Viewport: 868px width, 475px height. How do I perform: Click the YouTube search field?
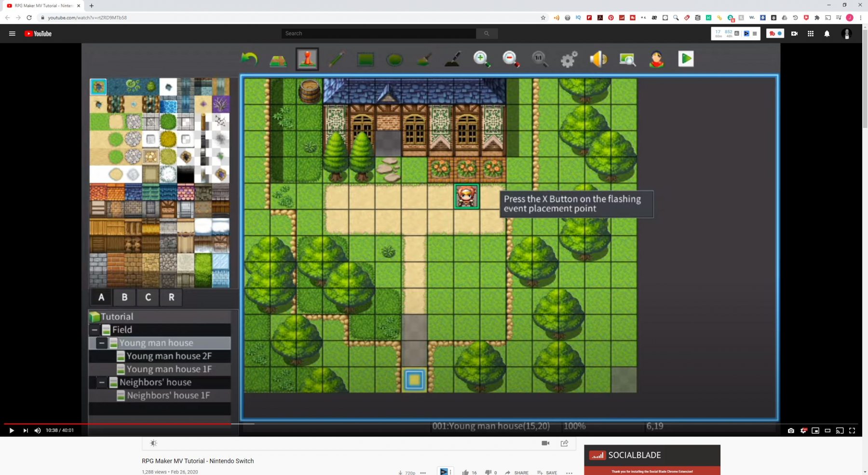pyautogui.click(x=379, y=33)
